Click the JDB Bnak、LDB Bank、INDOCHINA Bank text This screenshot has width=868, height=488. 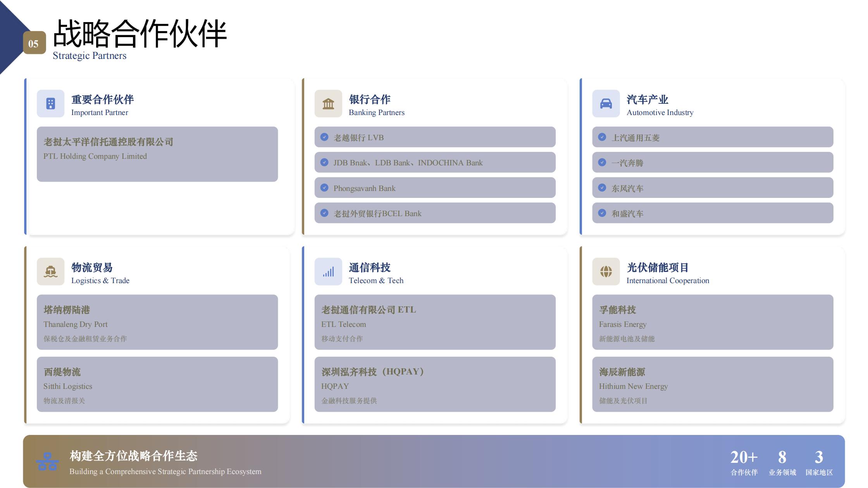point(408,163)
